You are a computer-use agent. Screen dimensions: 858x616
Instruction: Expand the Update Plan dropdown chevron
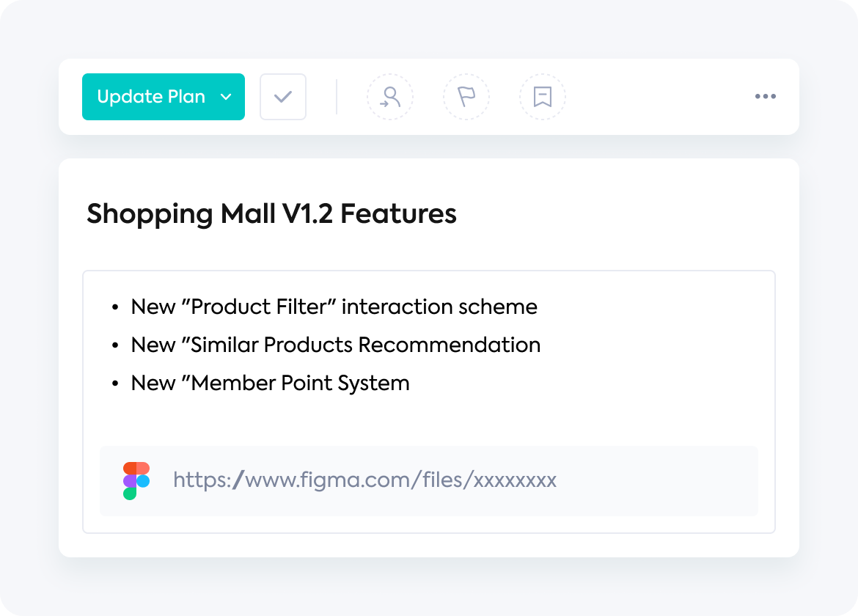click(226, 98)
